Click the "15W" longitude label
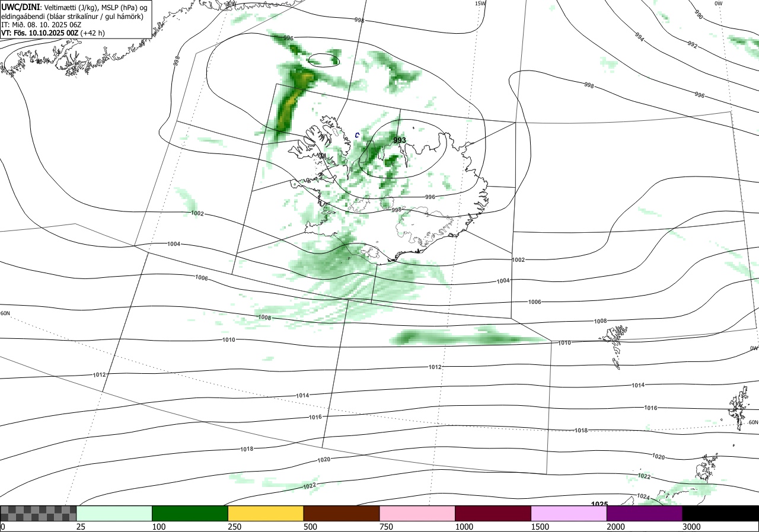759x532 pixels. [480, 3]
